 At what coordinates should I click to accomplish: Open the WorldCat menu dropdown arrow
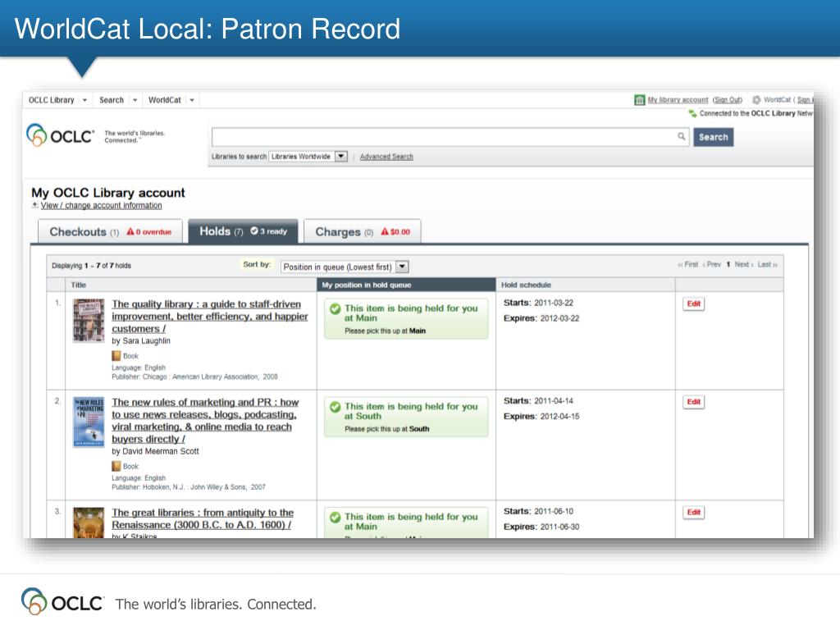tap(192, 100)
